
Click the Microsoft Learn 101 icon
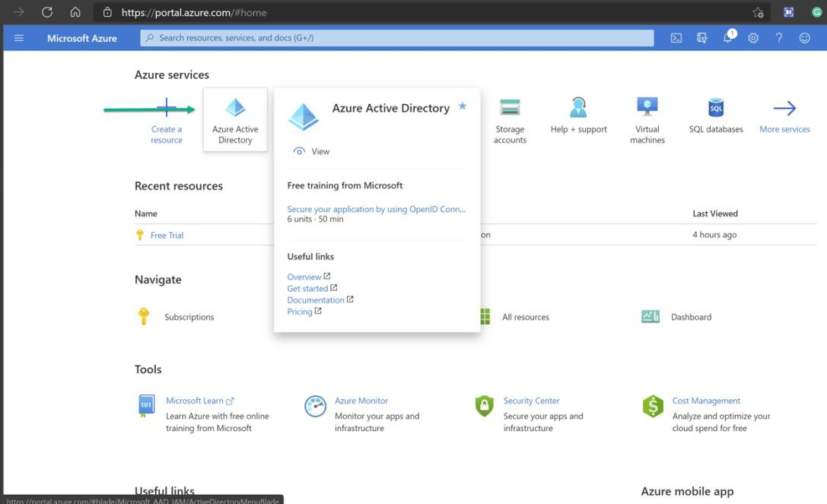click(x=146, y=405)
